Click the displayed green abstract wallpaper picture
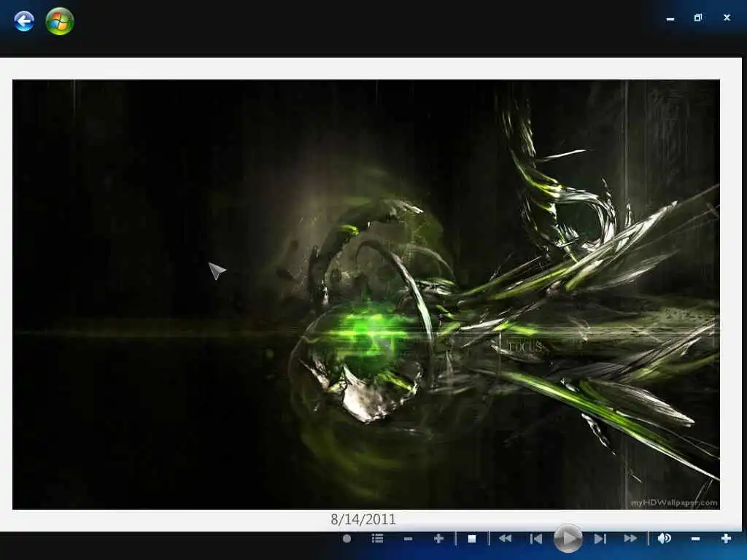This screenshot has width=747, height=560. pos(366,295)
